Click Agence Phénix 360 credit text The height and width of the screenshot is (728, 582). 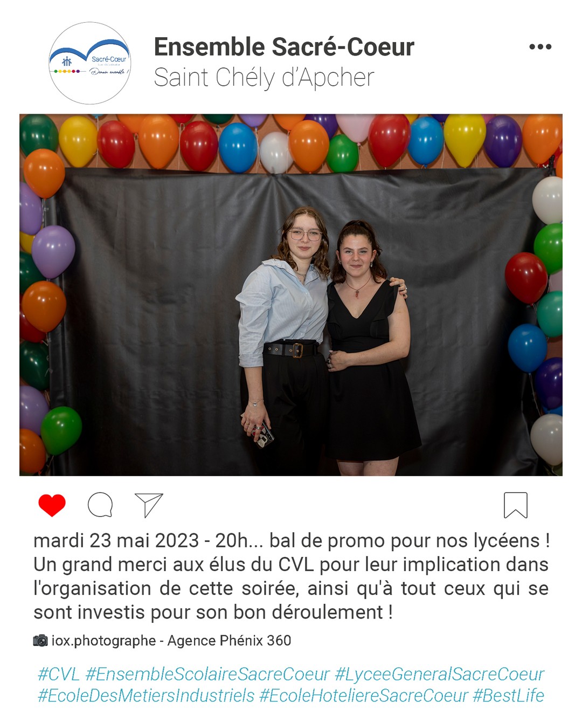229,641
